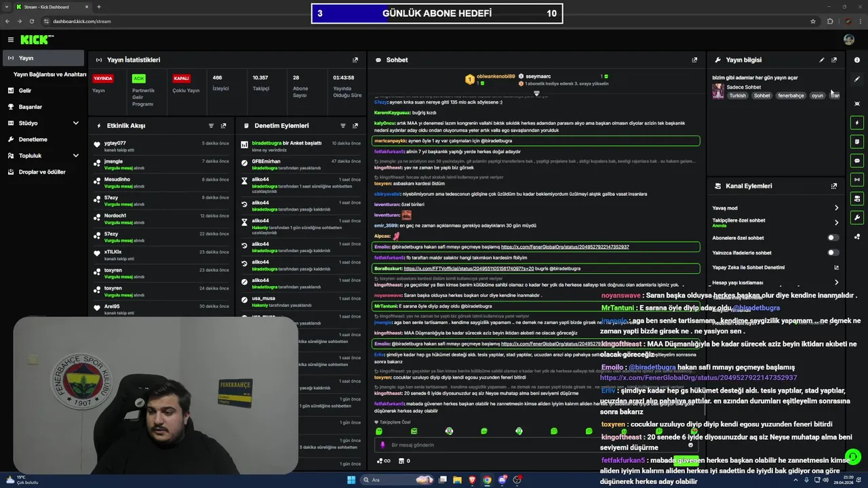Click the focus frame icon in right sidebar
Viewport: 868px width, 488px height.
(857, 104)
